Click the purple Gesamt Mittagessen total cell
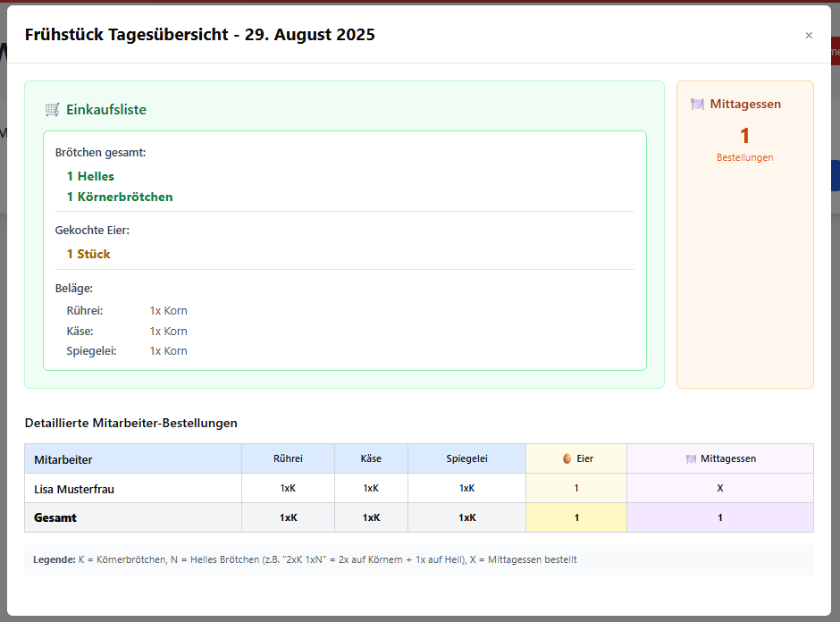 pyautogui.click(x=719, y=517)
